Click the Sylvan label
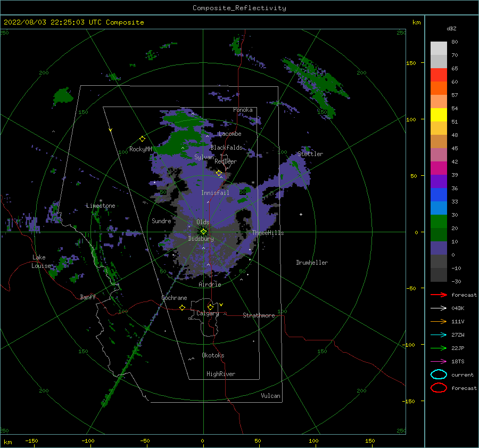 pyautogui.click(x=204, y=157)
